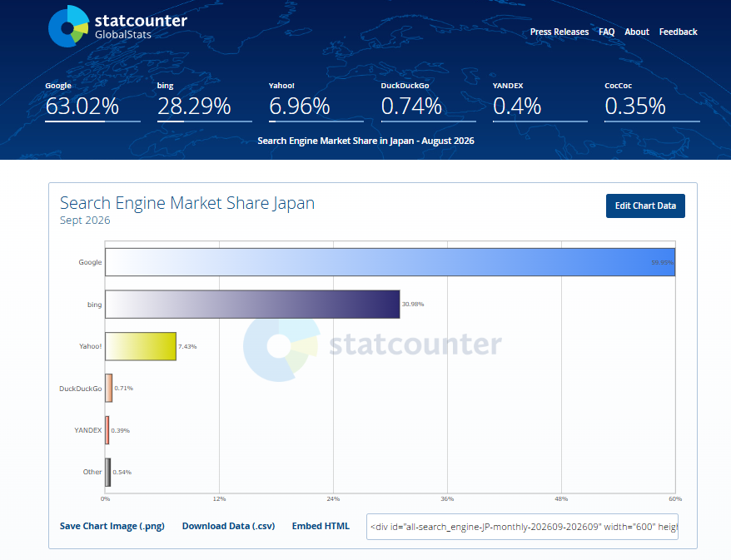Click the bing axis label in chart
731x560 pixels.
[x=94, y=305]
